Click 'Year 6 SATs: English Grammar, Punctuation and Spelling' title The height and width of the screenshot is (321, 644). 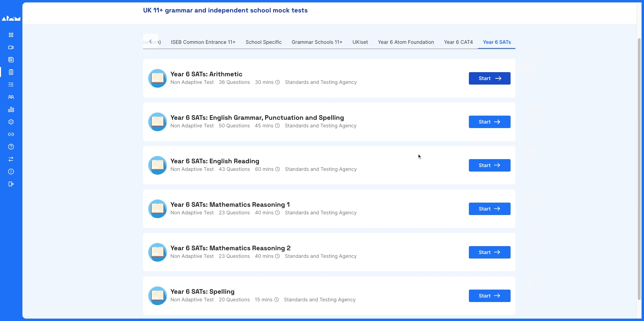[257, 118]
